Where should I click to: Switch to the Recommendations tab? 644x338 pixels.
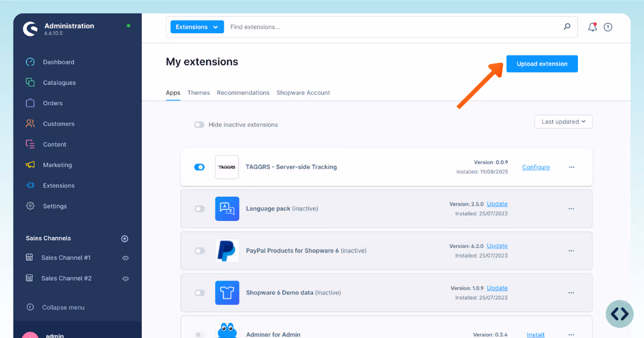tap(243, 93)
